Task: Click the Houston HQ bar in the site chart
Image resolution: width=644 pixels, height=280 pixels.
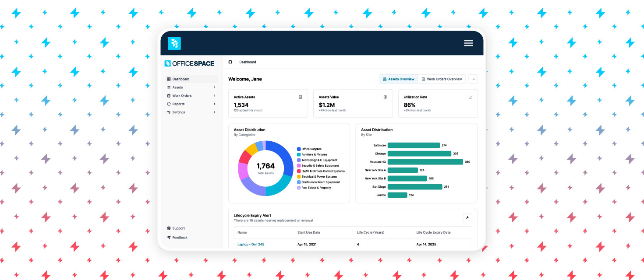Action: pos(425,162)
